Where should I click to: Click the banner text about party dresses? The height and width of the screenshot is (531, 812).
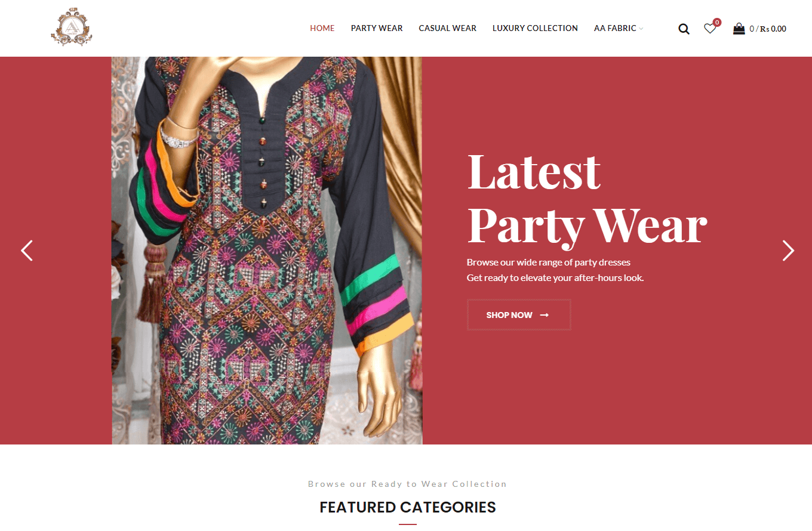click(555, 270)
